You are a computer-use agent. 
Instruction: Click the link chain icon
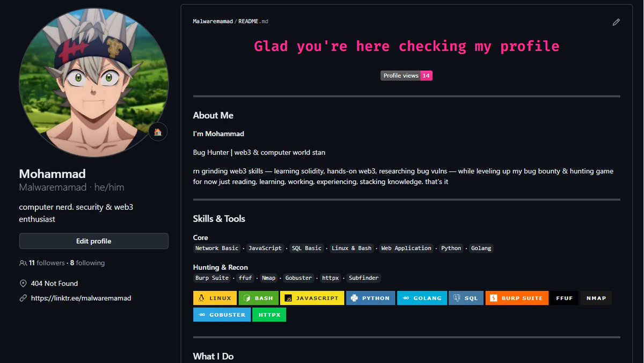tap(23, 298)
